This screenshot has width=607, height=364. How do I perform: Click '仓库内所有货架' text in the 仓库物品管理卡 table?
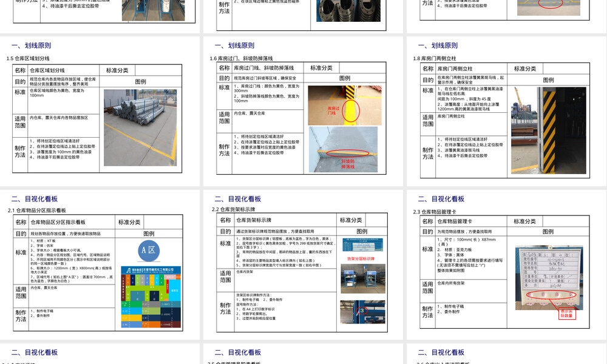point(451,283)
